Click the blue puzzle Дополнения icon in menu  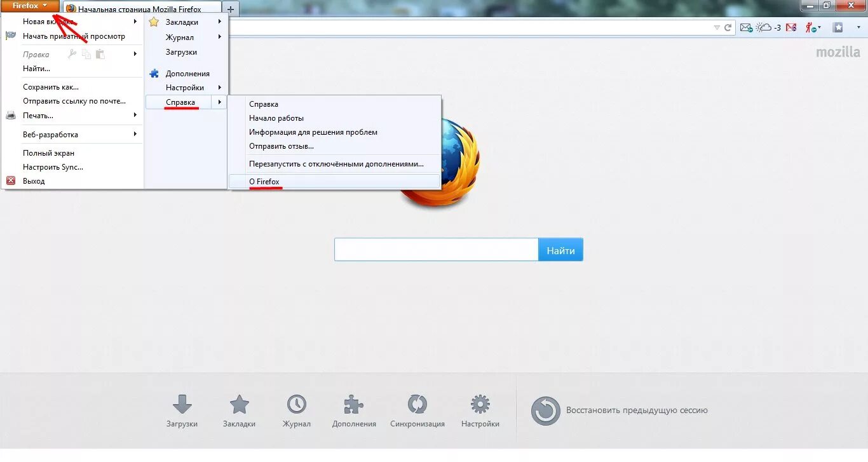point(154,74)
